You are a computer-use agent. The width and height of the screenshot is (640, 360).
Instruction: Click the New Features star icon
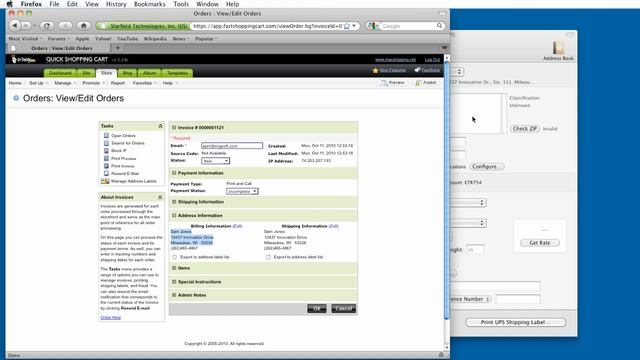pos(375,70)
